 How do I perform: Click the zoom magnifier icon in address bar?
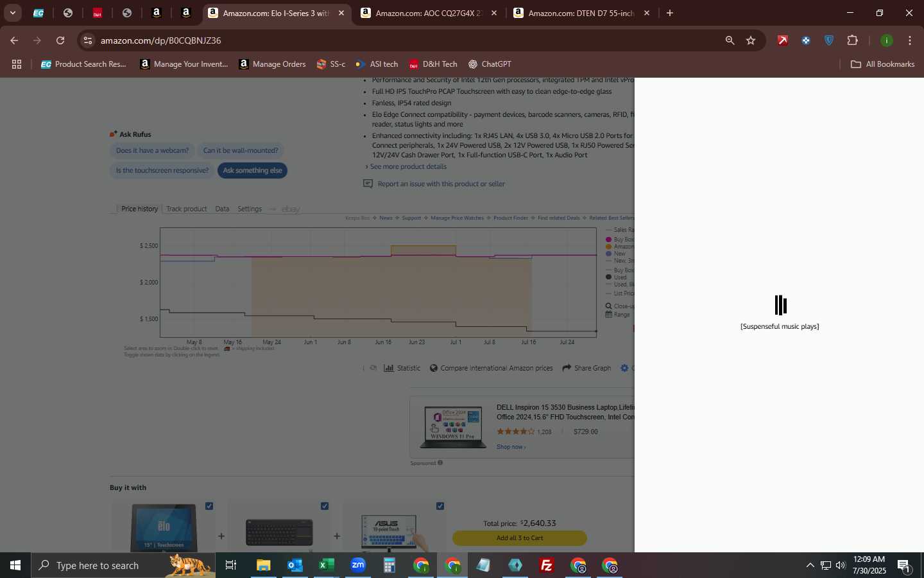(x=730, y=40)
